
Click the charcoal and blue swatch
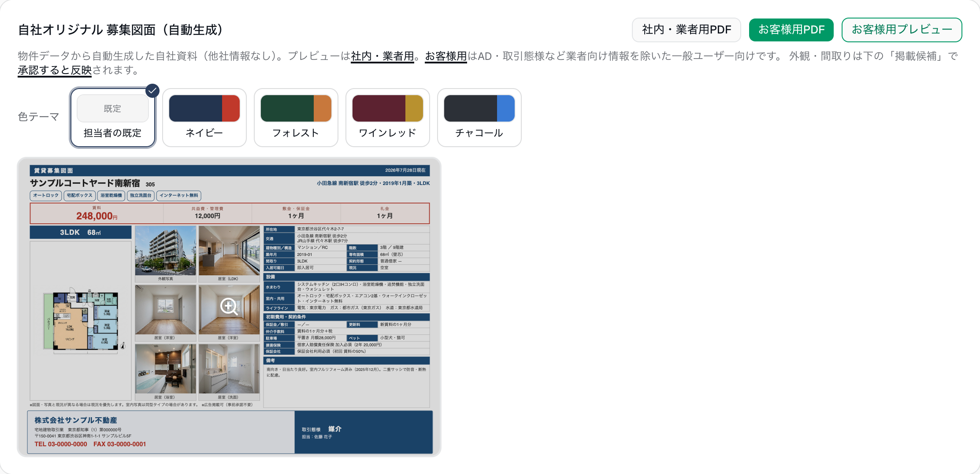coord(479,108)
